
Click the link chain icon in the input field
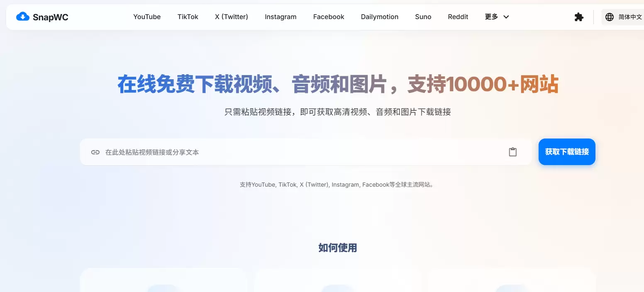pyautogui.click(x=95, y=152)
